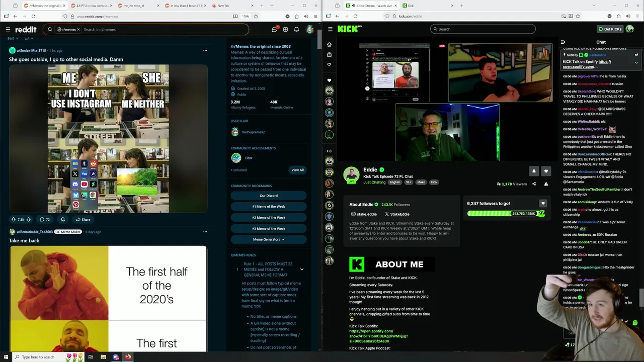
Task: Follow Eddie with the heart button
Action: [x=546, y=171]
